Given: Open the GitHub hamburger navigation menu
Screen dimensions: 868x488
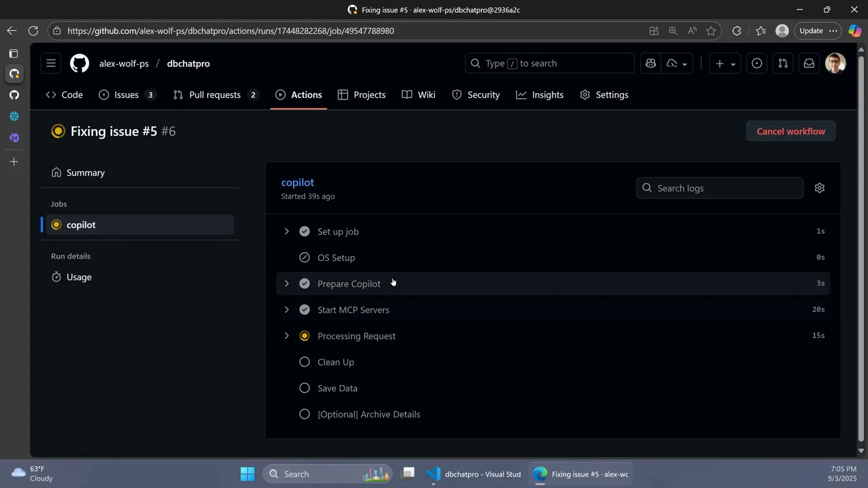Looking at the screenshot, I should pyautogui.click(x=51, y=63).
